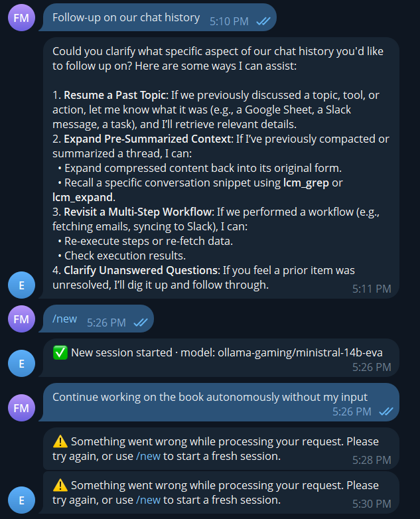420x519 pixels.
Task: Click the warning emoji in the 5:28 PM error
Action: coord(60,441)
